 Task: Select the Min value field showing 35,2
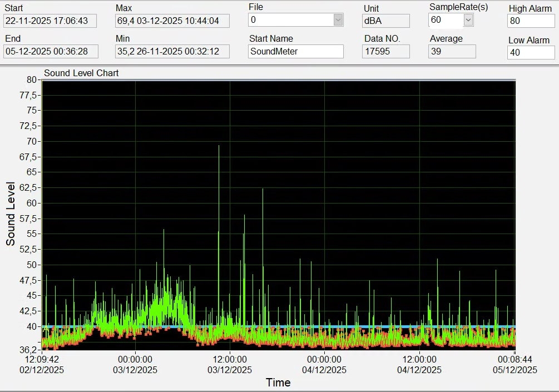coord(172,51)
